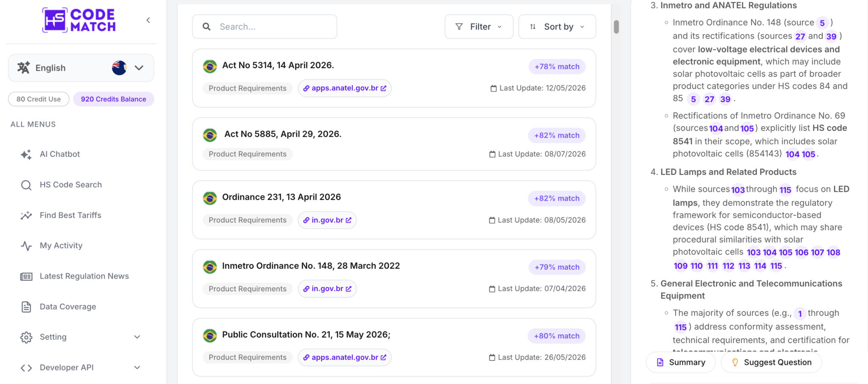This screenshot has width=868, height=384.
Task: Go to HS Code Search
Action: [x=71, y=185]
